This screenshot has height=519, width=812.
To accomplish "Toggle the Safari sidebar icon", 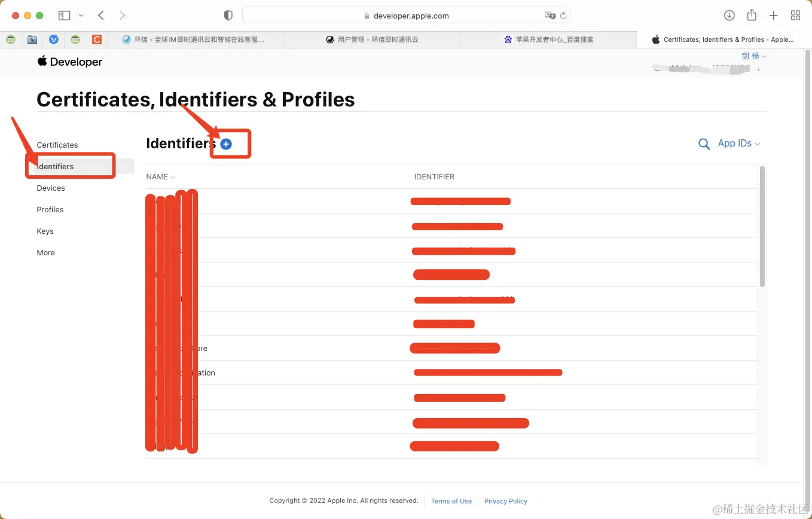I will [65, 16].
